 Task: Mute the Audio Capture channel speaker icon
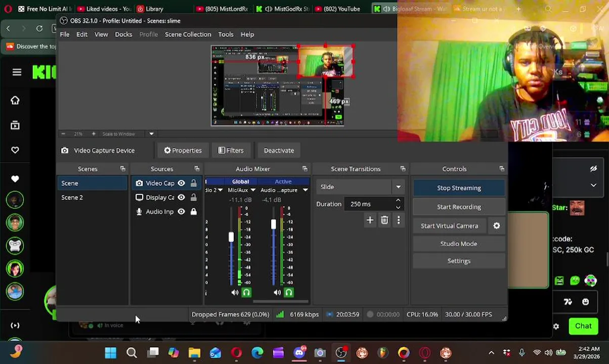click(x=277, y=292)
